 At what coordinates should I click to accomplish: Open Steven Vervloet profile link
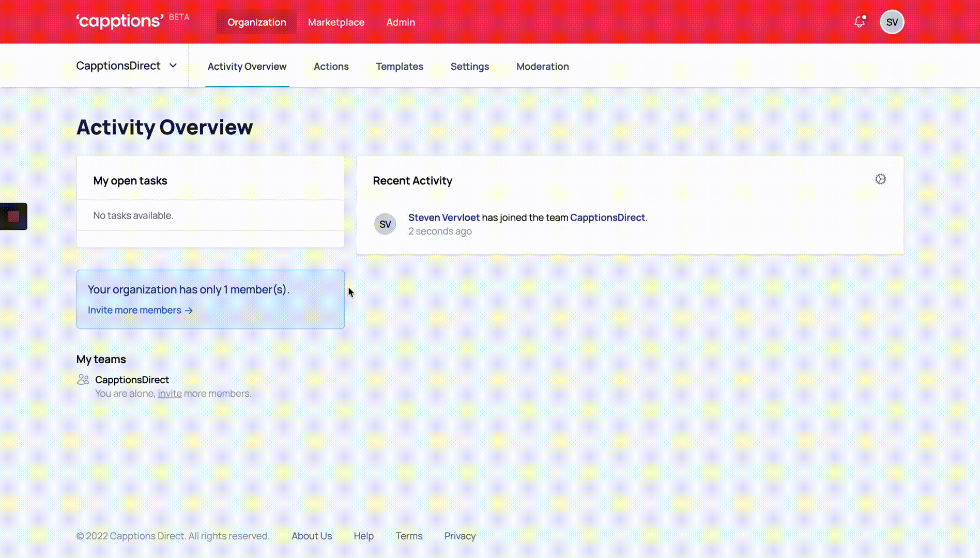(444, 218)
